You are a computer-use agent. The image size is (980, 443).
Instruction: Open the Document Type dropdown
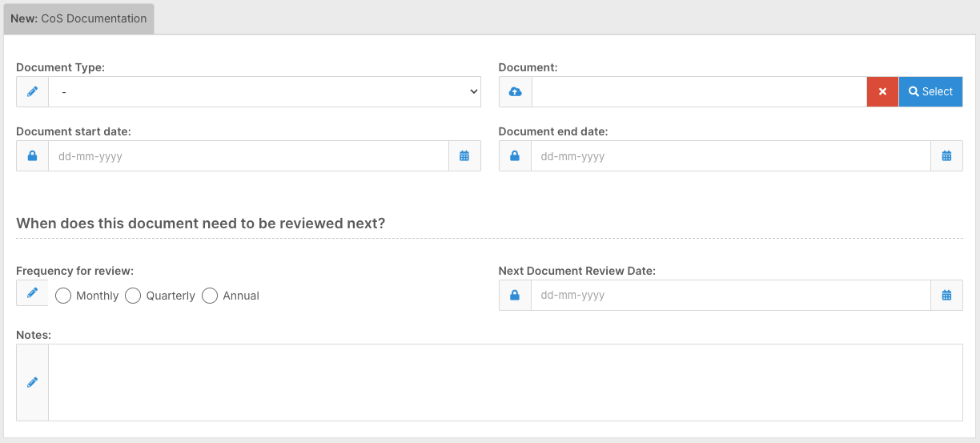[x=264, y=92]
